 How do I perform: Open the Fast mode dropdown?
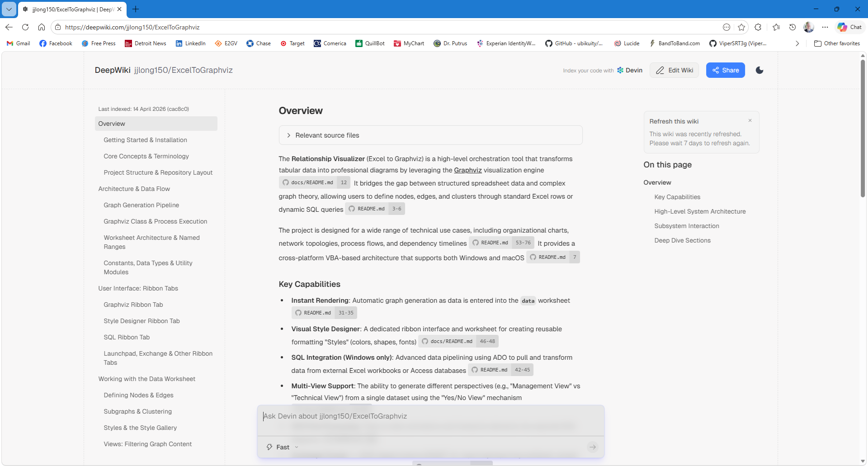[283, 447]
